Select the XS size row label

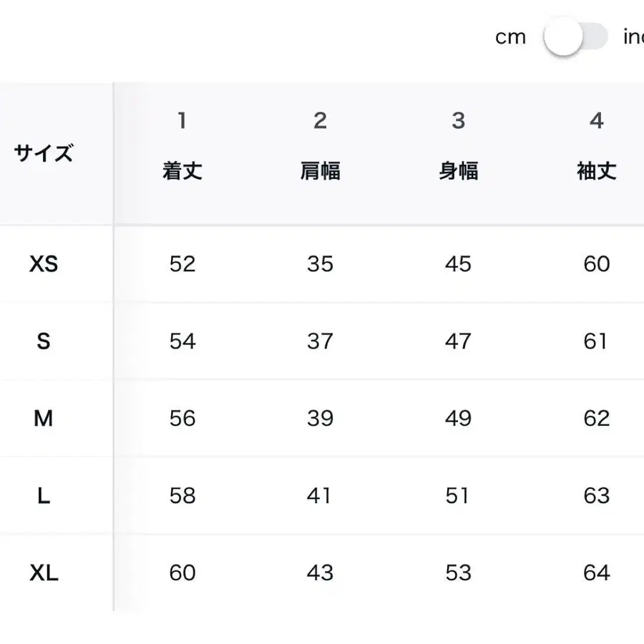click(43, 263)
